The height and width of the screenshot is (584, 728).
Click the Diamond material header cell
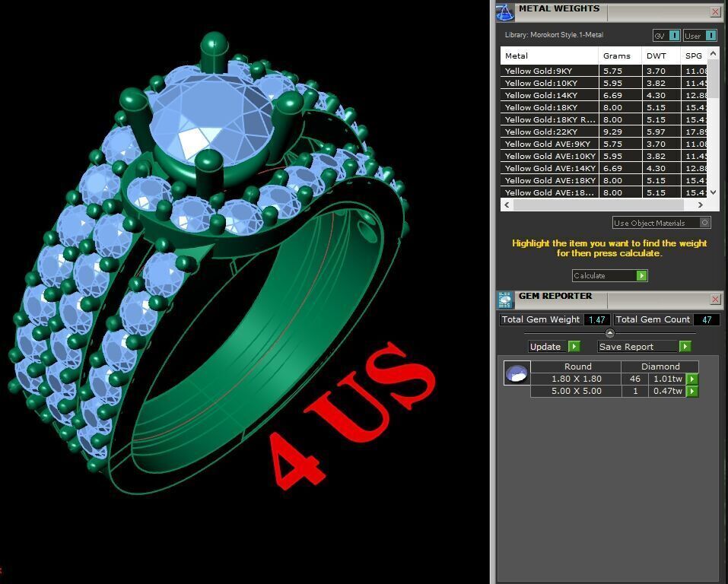tap(660, 367)
